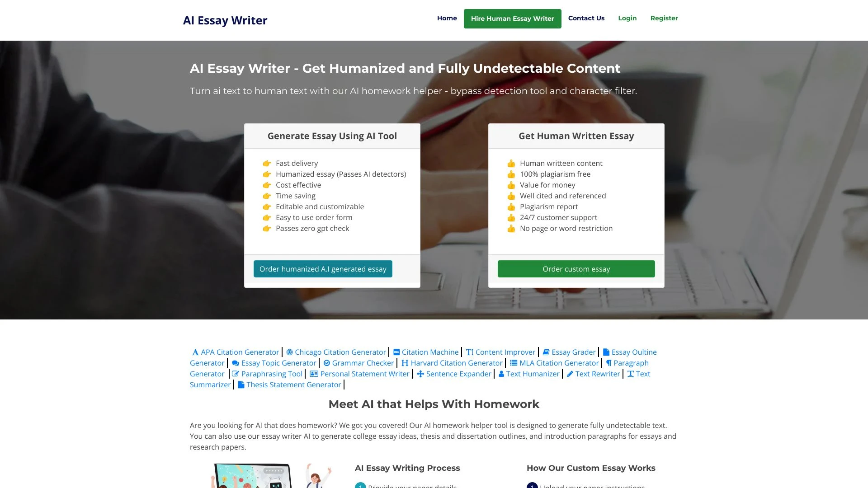Click the Register menu item

coord(664,17)
